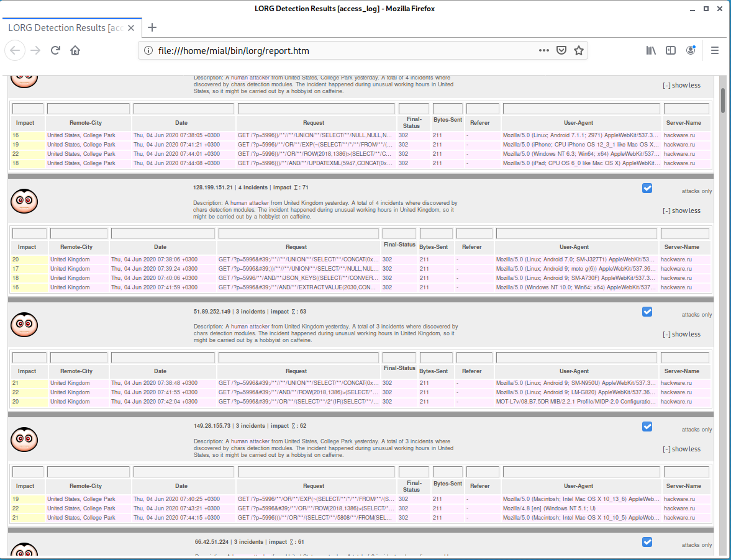
Task: Open the Firefox Library icon
Action: [x=650, y=50]
